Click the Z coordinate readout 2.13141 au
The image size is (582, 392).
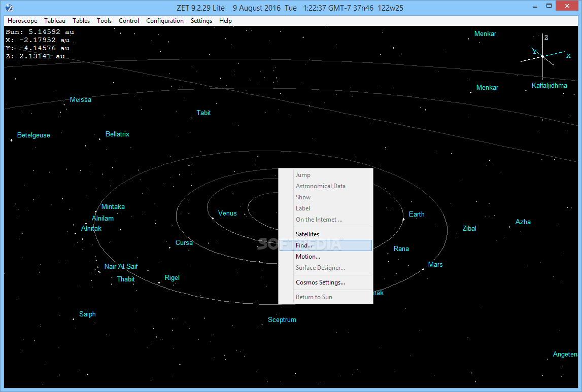coord(35,56)
